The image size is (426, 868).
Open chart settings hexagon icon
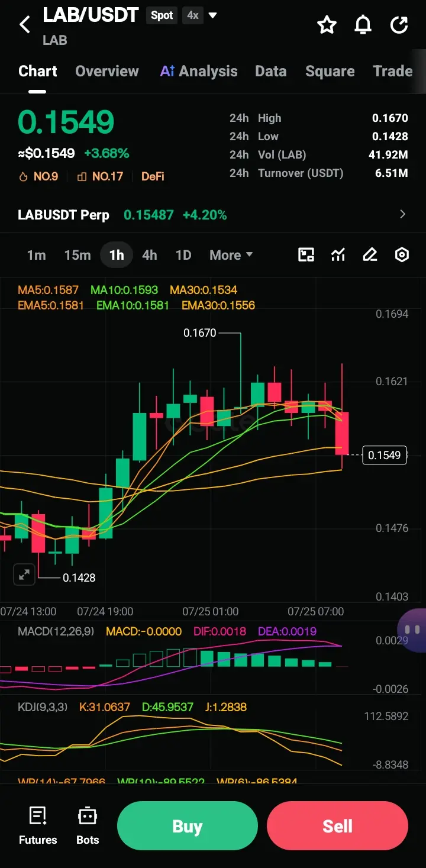(x=402, y=255)
